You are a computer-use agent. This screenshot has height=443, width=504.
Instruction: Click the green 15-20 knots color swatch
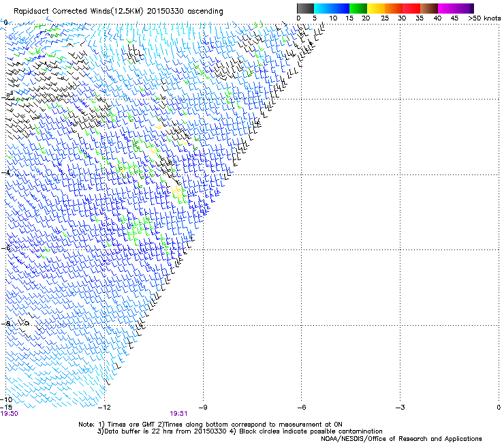click(358, 8)
